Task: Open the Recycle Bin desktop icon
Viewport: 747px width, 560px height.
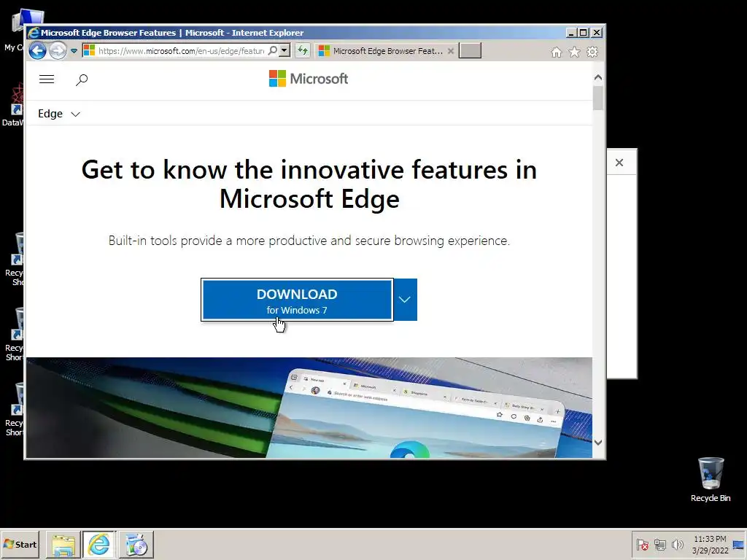Action: [711, 480]
